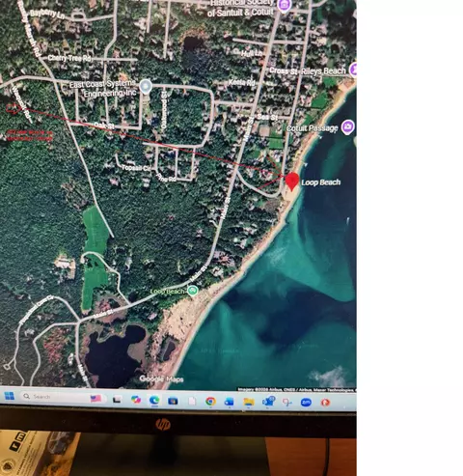Click the Topsail Cir street label
463x476 pixels.
point(136,168)
